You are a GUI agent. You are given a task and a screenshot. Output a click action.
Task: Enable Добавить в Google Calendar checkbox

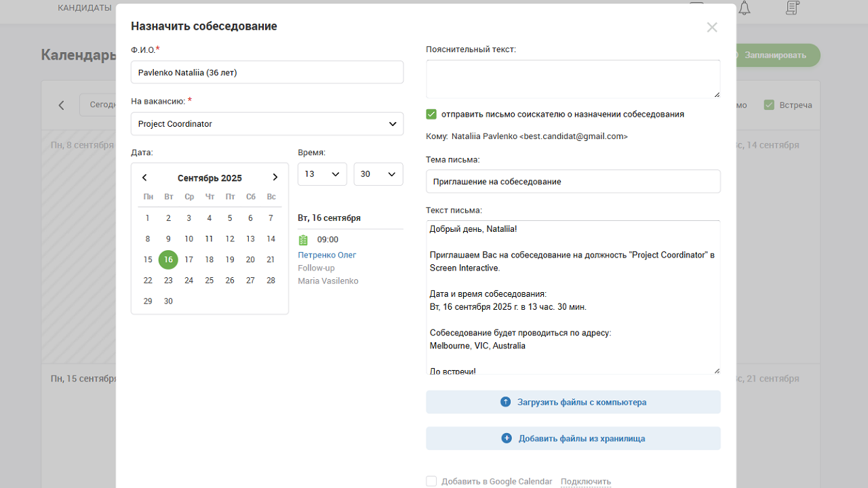[x=431, y=481]
